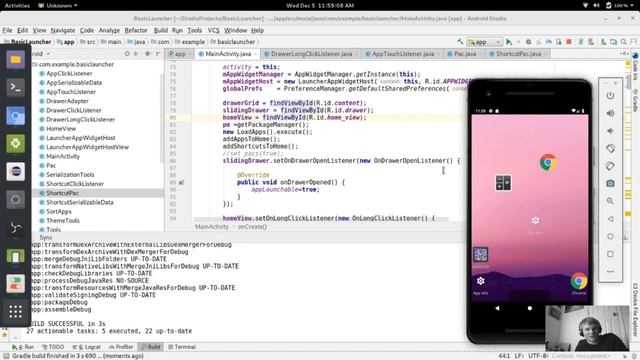Open the Refactor menu
The width and height of the screenshot is (640, 360).
point(136,30)
